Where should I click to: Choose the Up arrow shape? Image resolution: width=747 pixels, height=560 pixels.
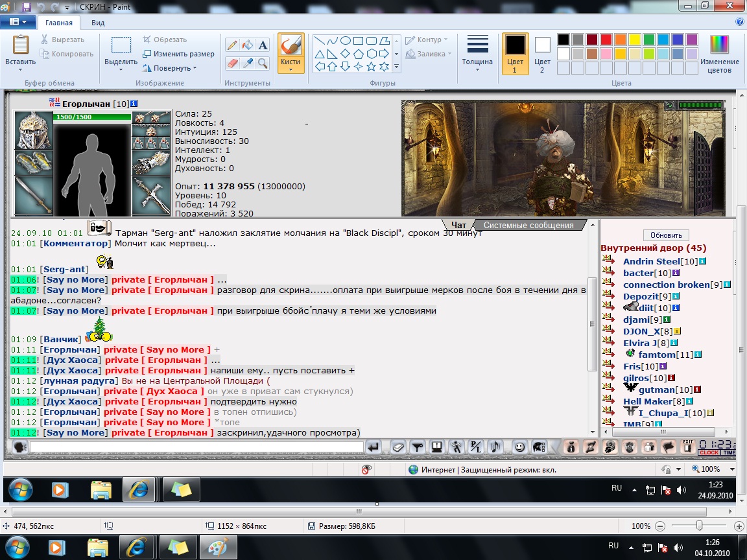coord(333,67)
